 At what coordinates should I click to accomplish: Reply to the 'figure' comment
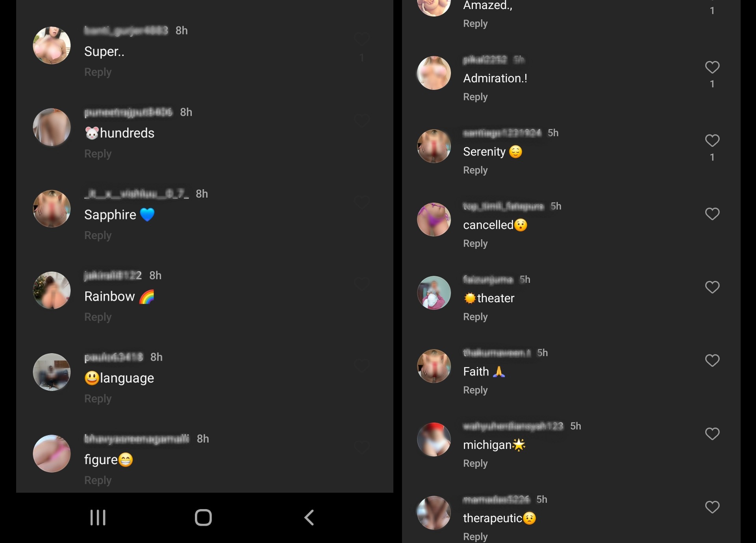(98, 480)
